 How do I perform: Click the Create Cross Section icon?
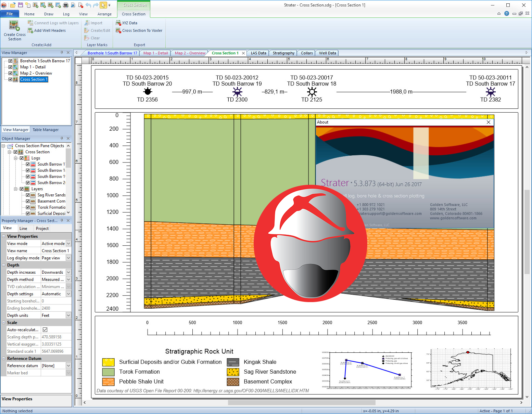tap(14, 26)
